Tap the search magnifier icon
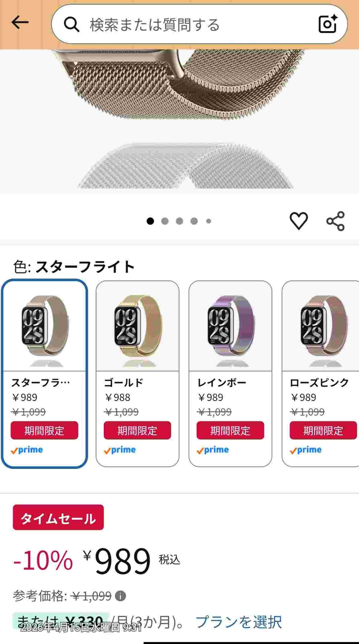The height and width of the screenshot is (644, 359). (72, 25)
